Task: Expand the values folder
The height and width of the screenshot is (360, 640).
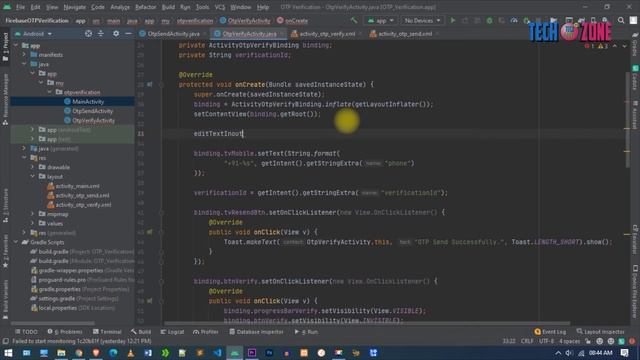Action: tap(33, 223)
